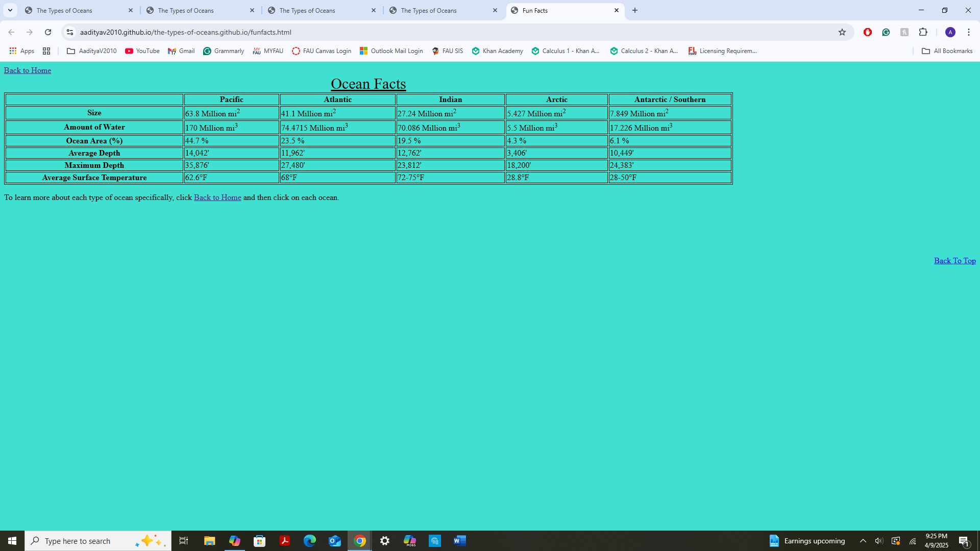Click Back to Home link in paragraph
The height and width of the screenshot is (551, 980).
pos(217,197)
